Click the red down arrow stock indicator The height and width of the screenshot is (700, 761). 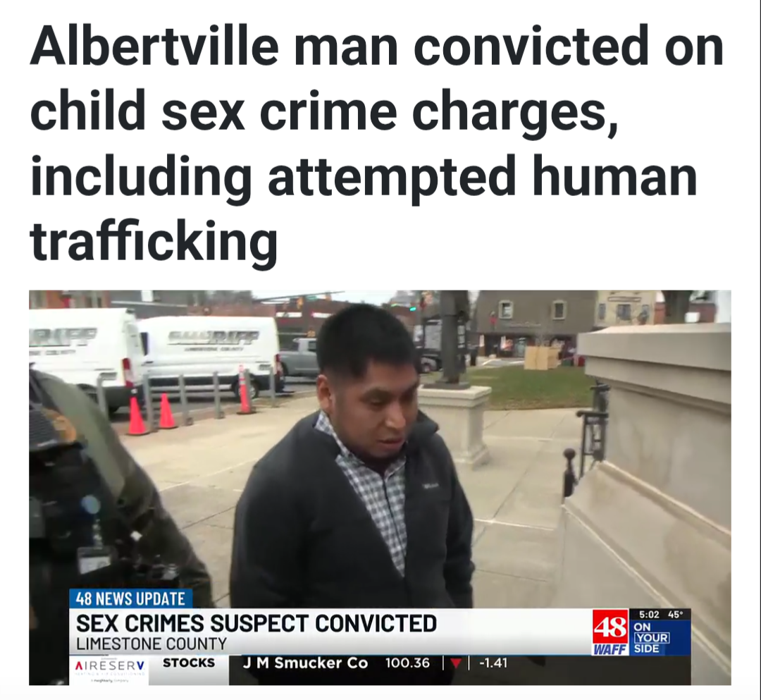click(455, 663)
